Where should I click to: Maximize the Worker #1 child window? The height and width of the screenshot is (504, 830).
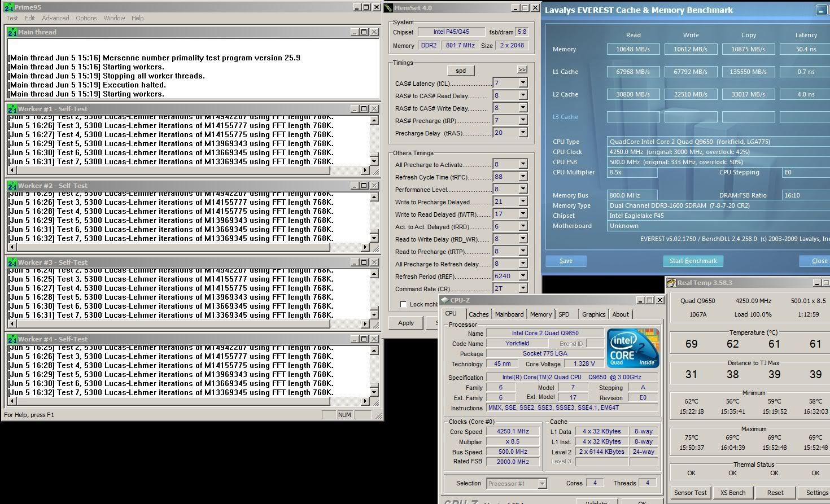click(x=364, y=109)
